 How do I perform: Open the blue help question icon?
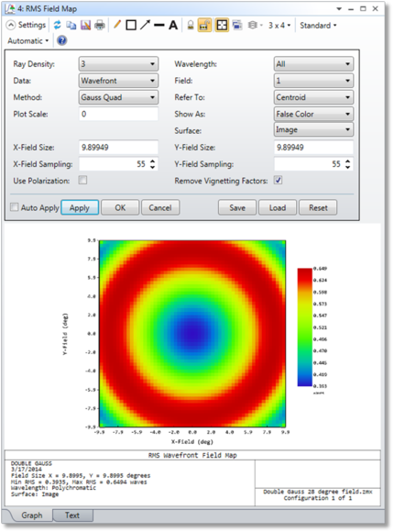pyautogui.click(x=61, y=40)
